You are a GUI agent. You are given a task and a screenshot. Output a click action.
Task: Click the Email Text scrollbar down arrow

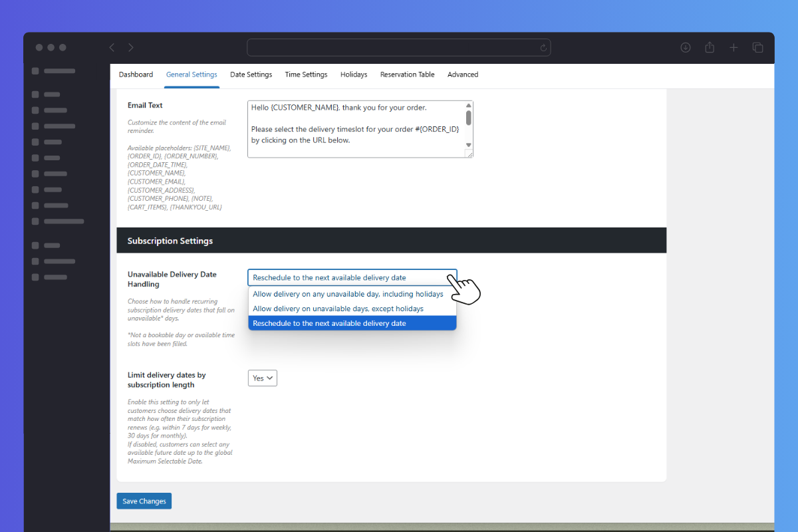coord(469,144)
